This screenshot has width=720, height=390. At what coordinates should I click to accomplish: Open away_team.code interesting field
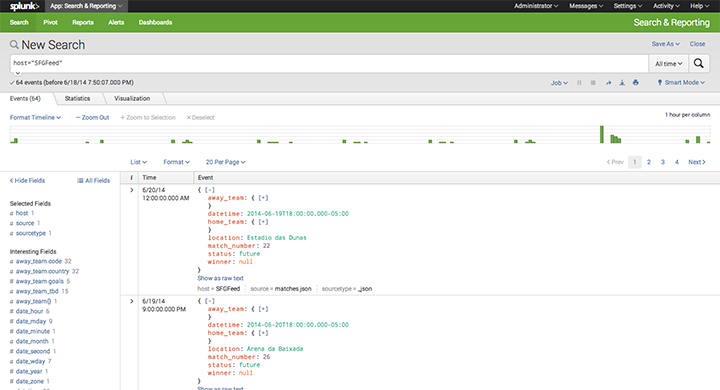click(x=39, y=261)
